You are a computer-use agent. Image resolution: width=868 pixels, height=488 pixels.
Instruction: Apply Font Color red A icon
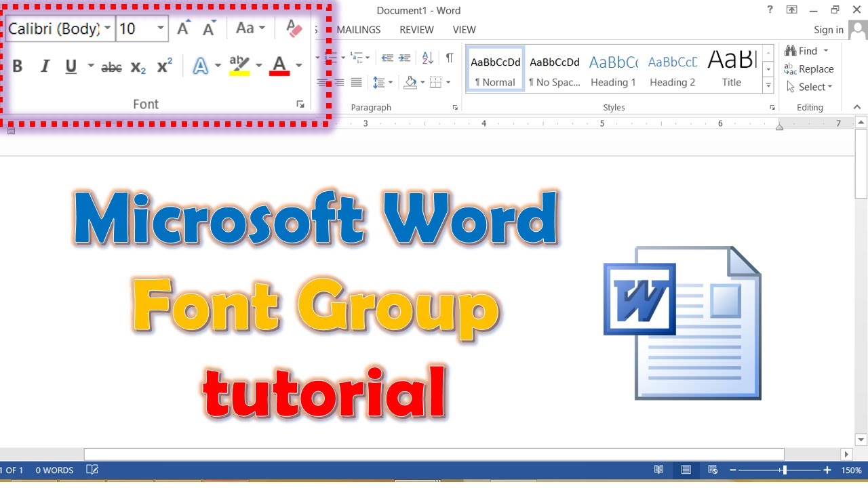[279, 66]
